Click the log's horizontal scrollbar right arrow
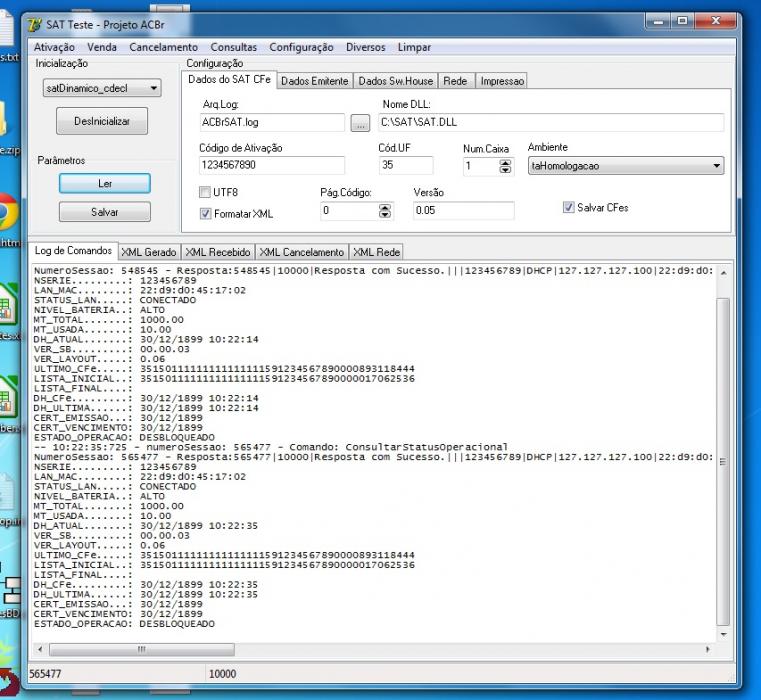 [708, 650]
